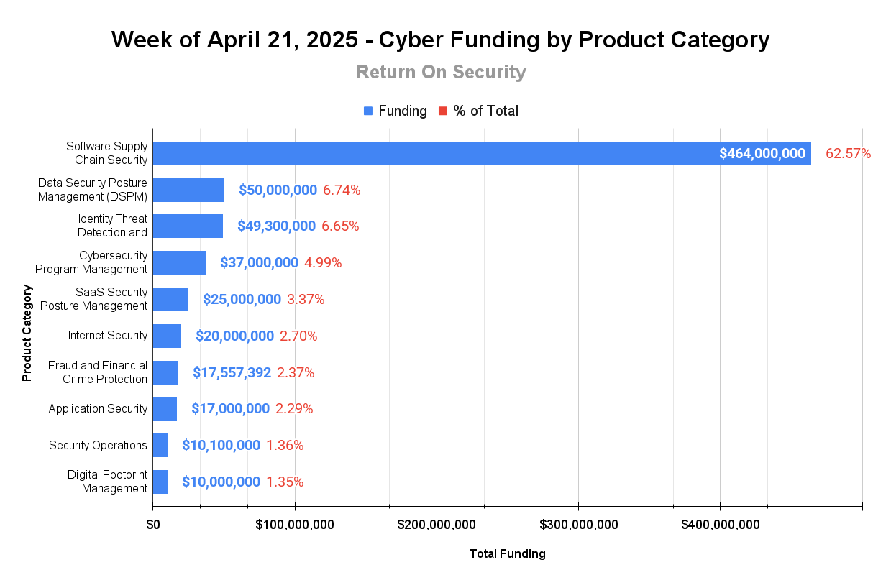This screenshot has width=891, height=588.
Task: Select the Data Security Posture Management bar
Action: pos(188,190)
